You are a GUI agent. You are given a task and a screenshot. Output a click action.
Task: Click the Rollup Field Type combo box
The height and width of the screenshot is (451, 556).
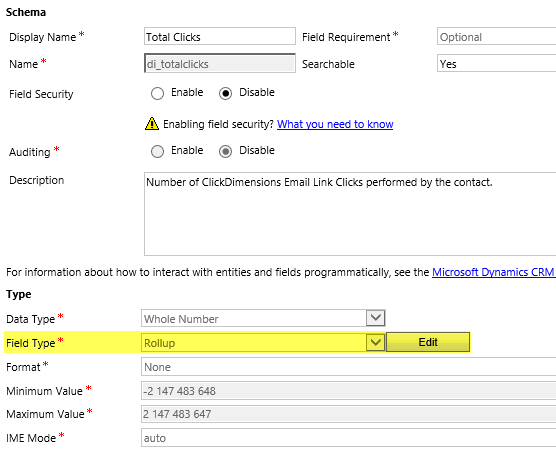point(263,343)
